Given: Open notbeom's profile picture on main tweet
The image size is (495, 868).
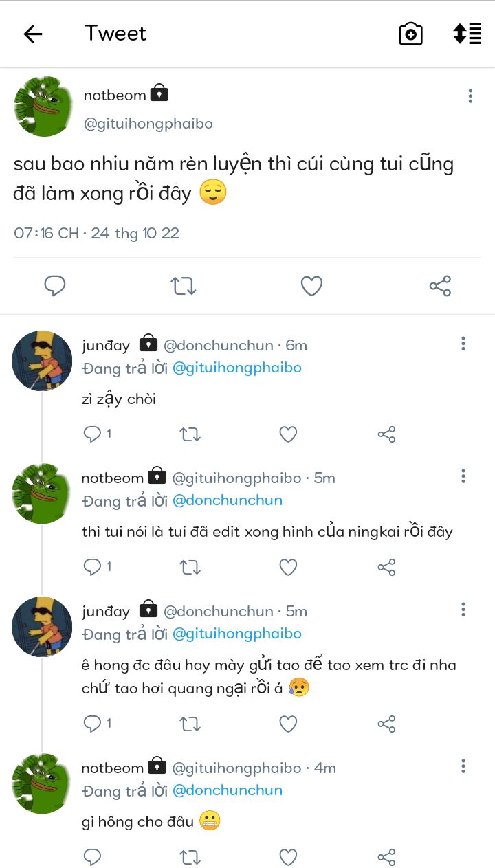Looking at the screenshot, I should point(43,107).
